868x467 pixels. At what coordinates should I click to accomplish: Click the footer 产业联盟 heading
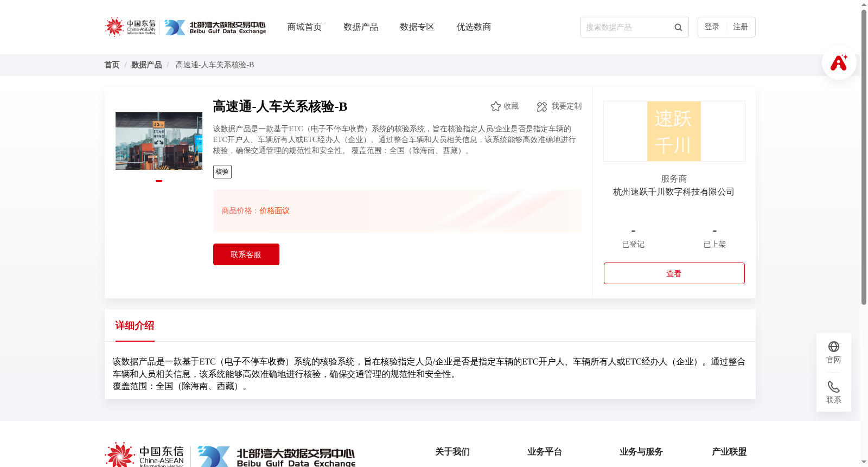(x=729, y=452)
